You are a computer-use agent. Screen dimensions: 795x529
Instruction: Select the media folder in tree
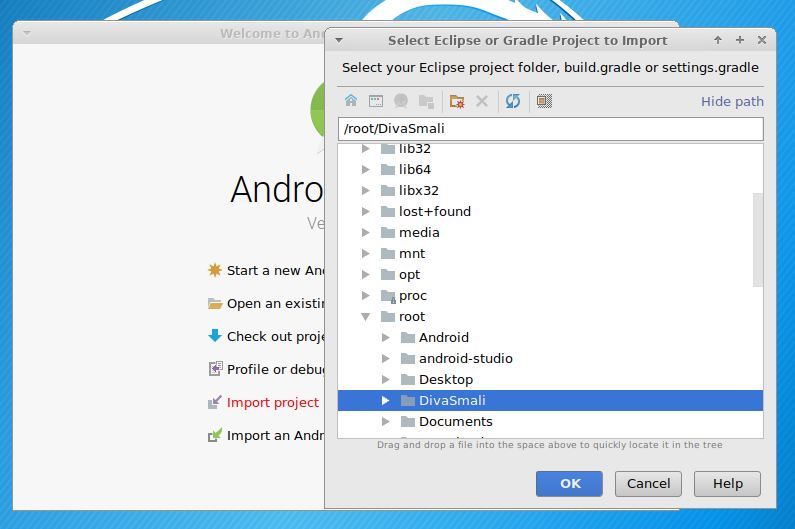pos(419,233)
